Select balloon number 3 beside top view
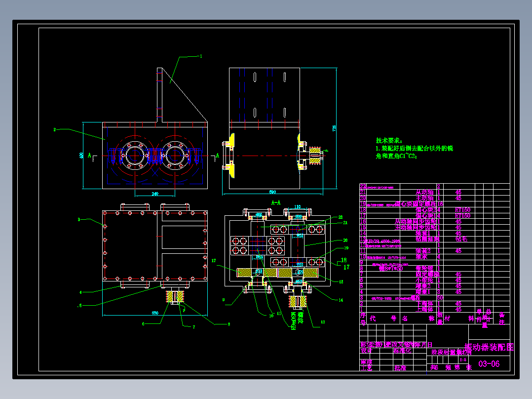The image size is (532, 399). coord(79,220)
